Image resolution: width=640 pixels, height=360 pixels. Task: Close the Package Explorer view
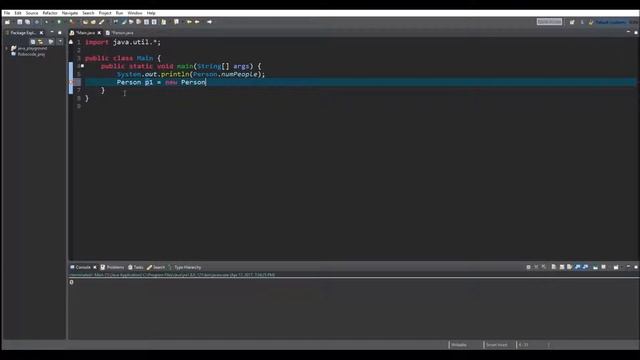(41, 33)
